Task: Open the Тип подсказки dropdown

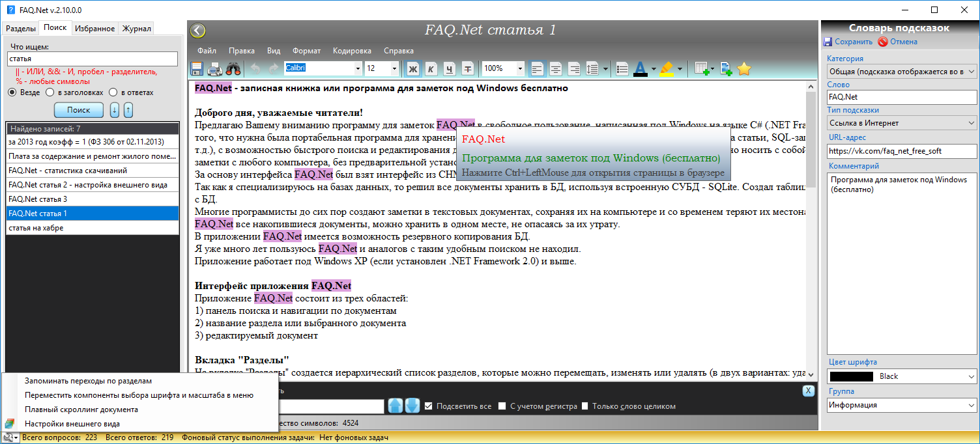Action: pos(902,122)
